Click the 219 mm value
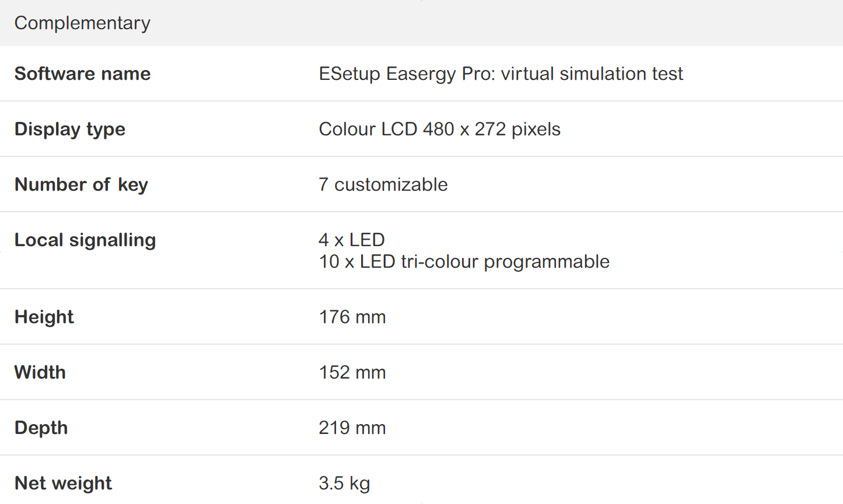Image resolution: width=843 pixels, height=504 pixels. click(x=352, y=428)
